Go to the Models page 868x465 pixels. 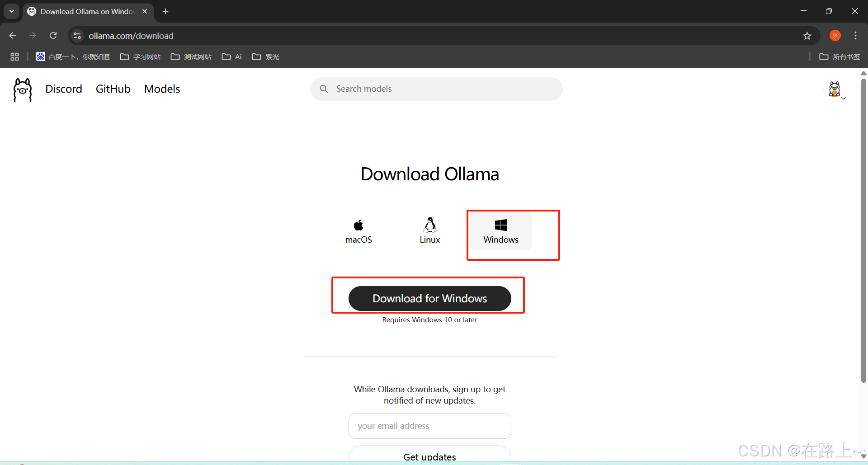162,89
